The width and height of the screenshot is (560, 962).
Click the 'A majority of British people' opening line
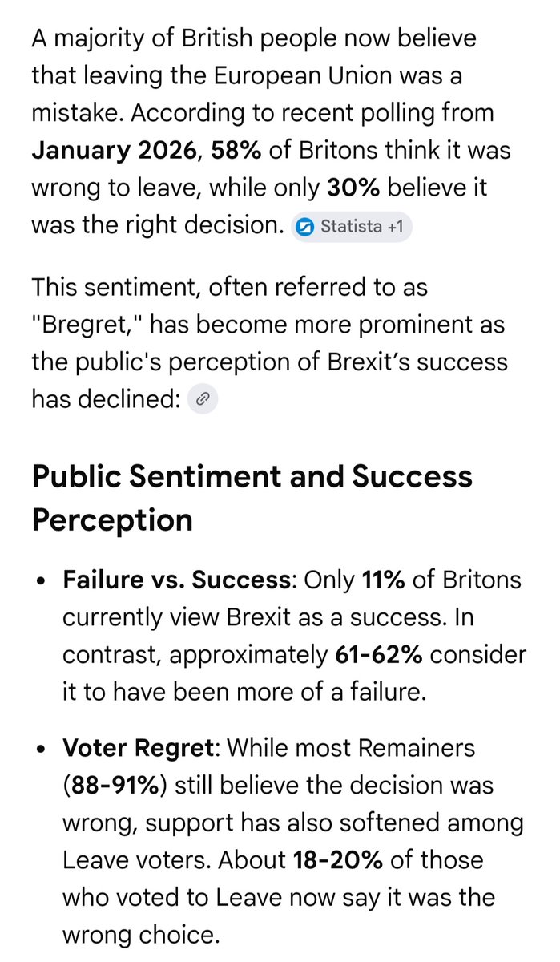click(x=253, y=38)
